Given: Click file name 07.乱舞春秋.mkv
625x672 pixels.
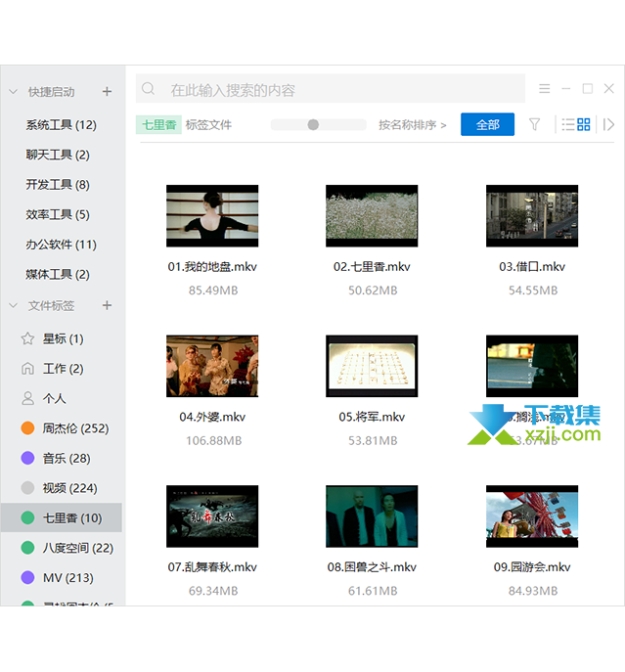Looking at the screenshot, I should tap(212, 567).
